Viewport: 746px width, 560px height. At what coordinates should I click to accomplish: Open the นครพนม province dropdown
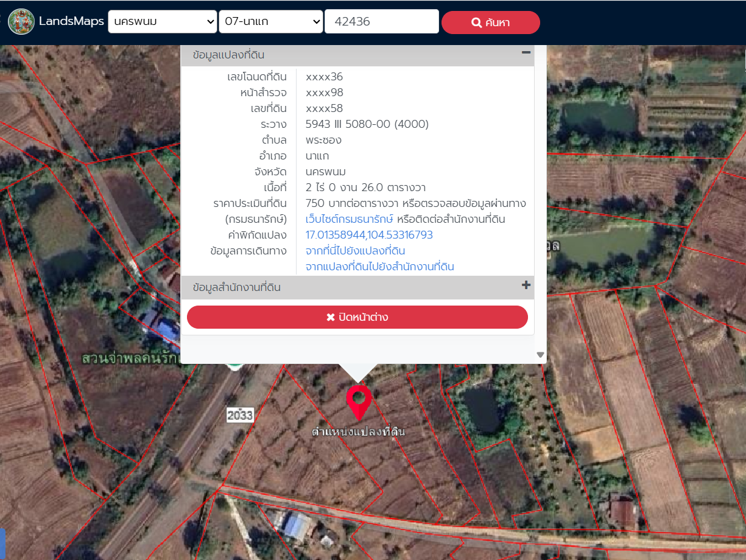(x=163, y=22)
